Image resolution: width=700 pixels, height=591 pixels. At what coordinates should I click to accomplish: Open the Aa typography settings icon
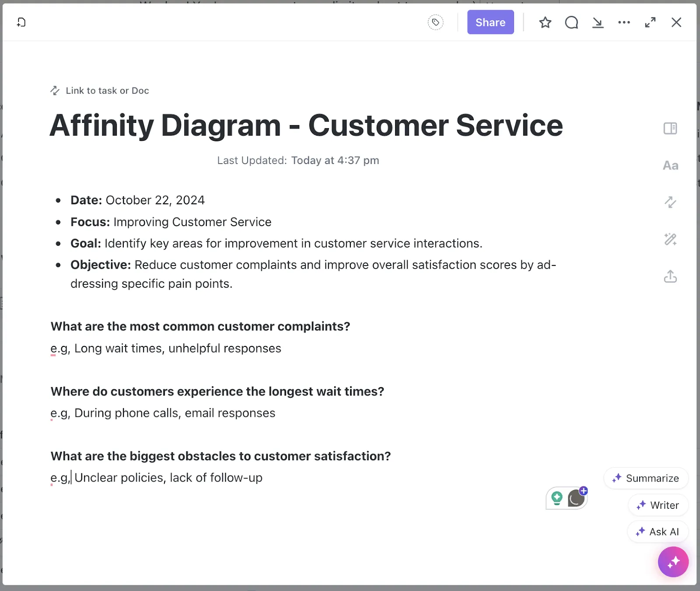[x=670, y=165]
